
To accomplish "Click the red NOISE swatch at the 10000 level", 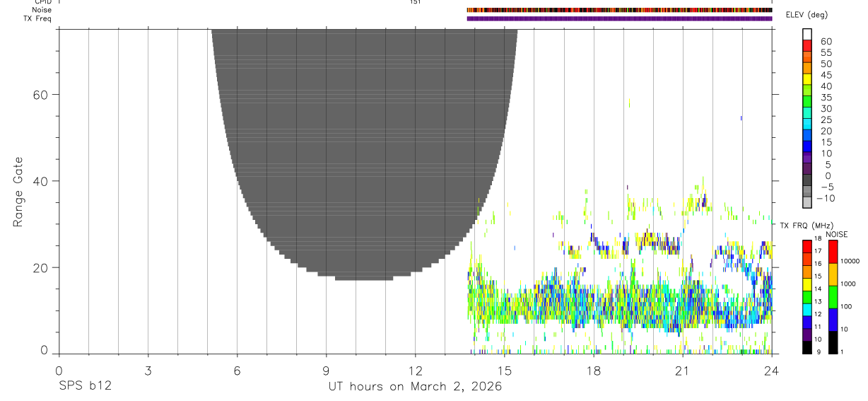I will 833,252.
